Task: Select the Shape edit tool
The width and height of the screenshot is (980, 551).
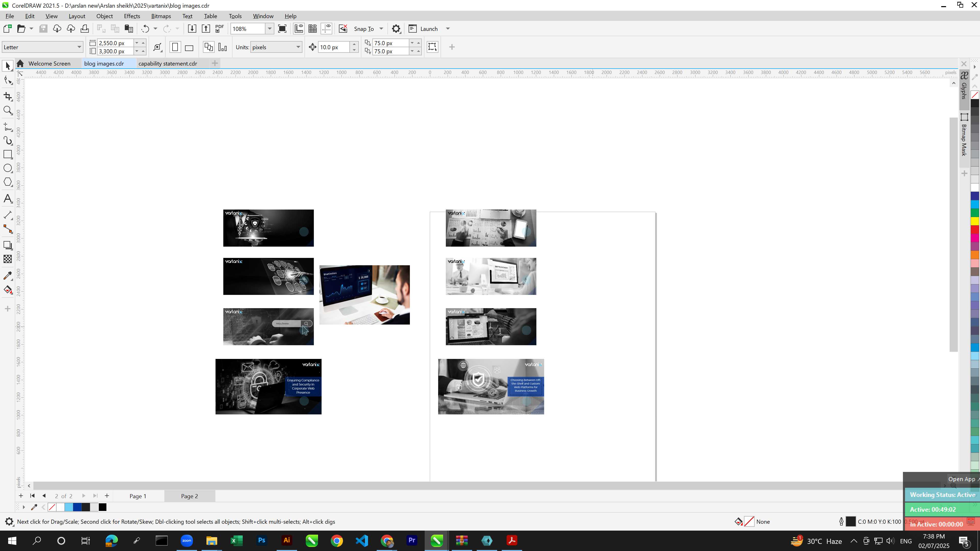Action: (8, 80)
